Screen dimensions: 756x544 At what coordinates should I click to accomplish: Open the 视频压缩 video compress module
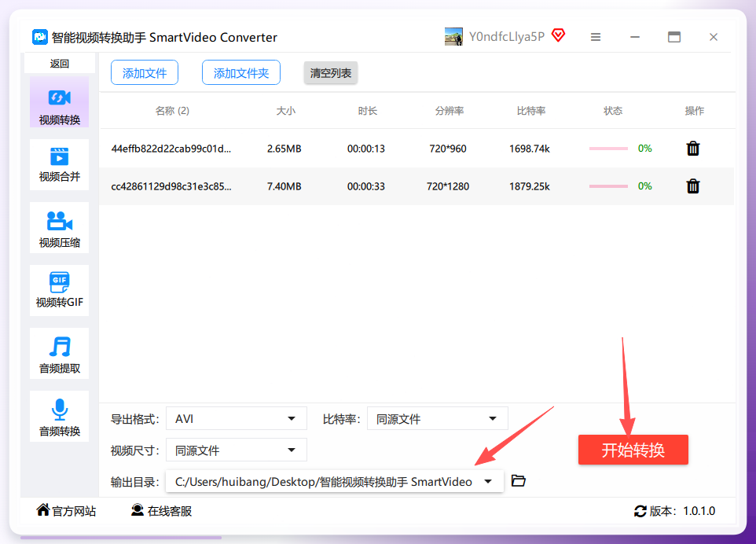[x=59, y=228]
